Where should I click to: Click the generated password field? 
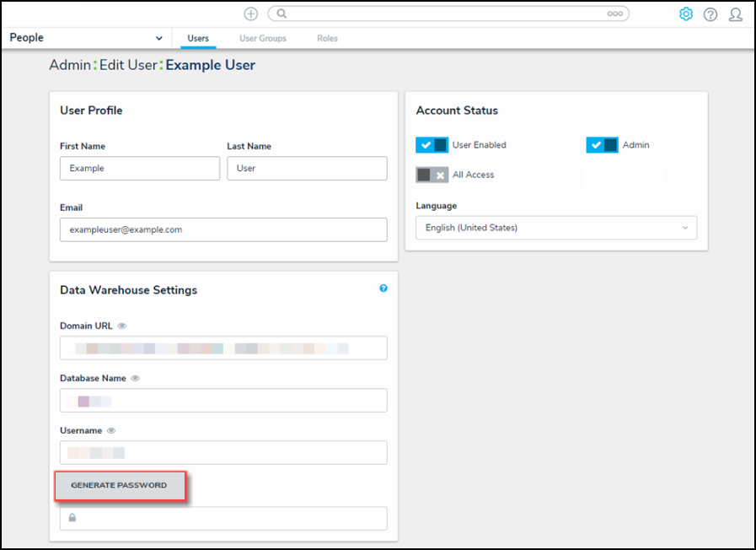click(223, 519)
